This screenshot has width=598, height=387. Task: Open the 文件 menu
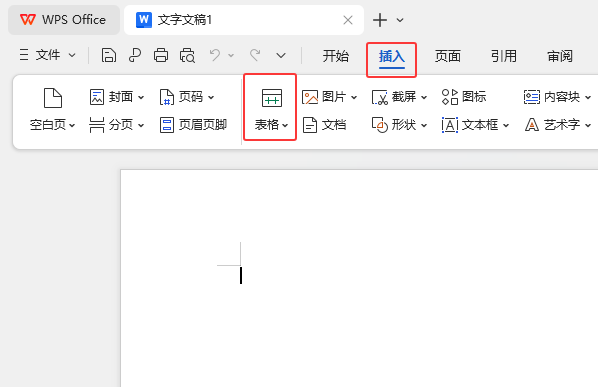pyautogui.click(x=47, y=55)
